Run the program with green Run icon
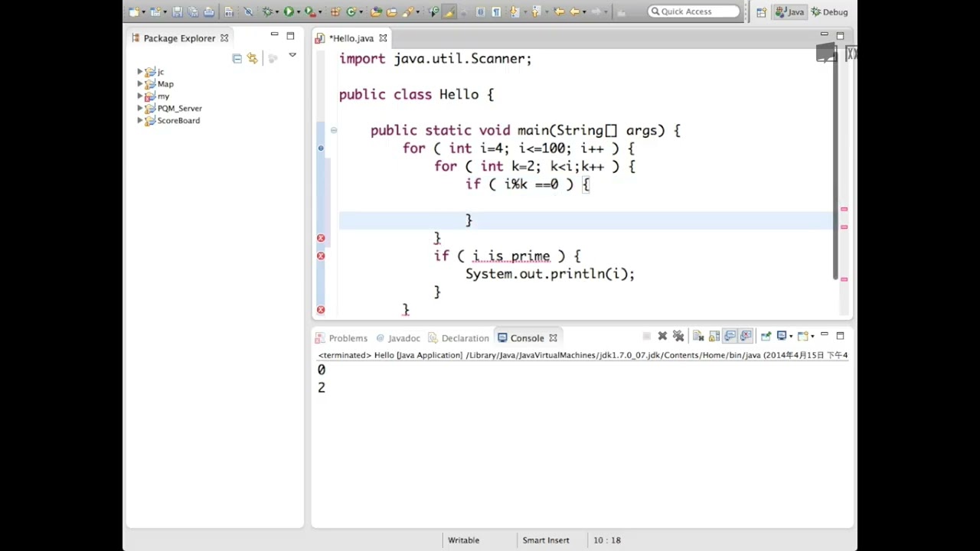980x551 pixels. click(x=289, y=11)
